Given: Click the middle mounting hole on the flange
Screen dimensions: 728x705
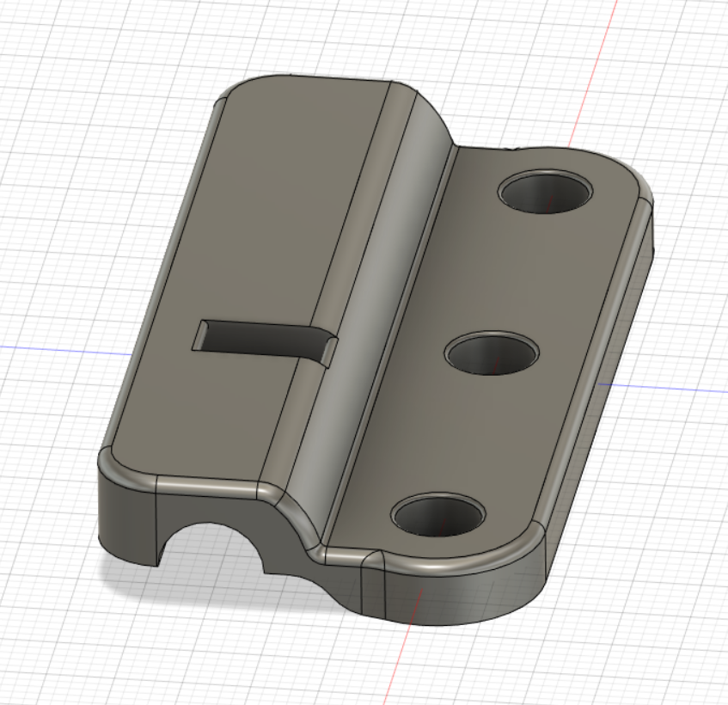Looking at the screenshot, I should pyautogui.click(x=492, y=353).
